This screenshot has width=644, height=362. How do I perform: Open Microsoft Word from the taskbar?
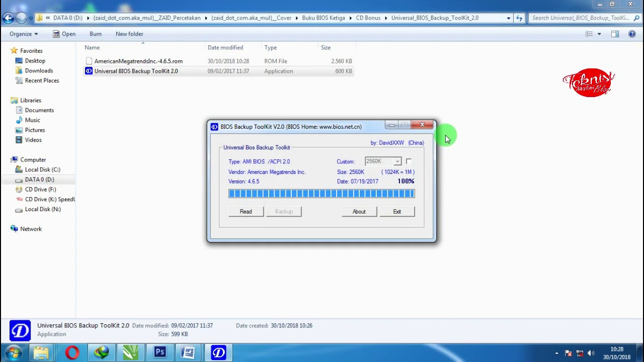click(x=189, y=352)
